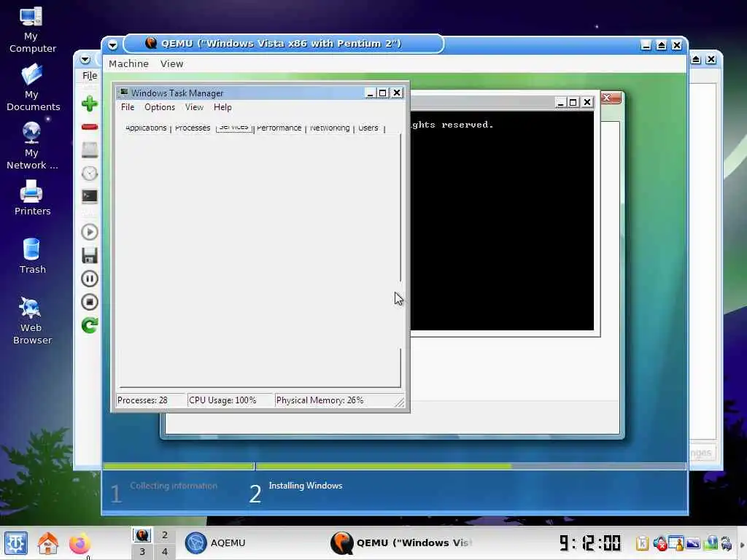Viewport: 747px width, 560px height.
Task: Click the "CPU Usage: 100%" status text
Action: click(222, 400)
